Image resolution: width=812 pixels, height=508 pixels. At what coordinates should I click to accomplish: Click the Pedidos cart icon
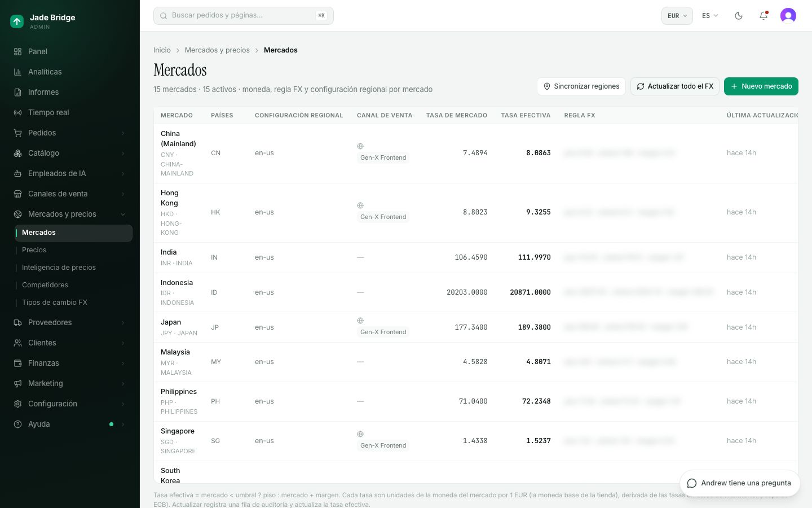[18, 133]
